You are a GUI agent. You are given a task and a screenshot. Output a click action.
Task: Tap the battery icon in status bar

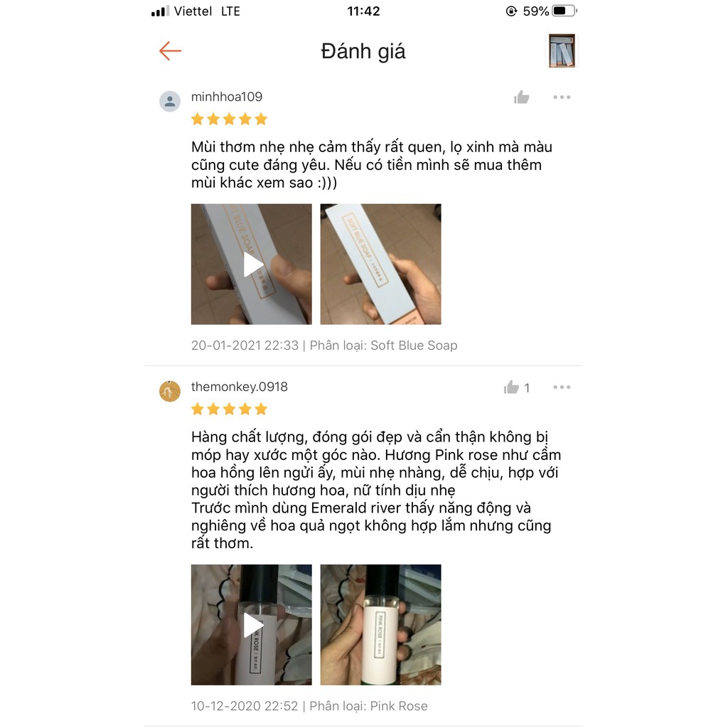pyautogui.click(x=564, y=11)
